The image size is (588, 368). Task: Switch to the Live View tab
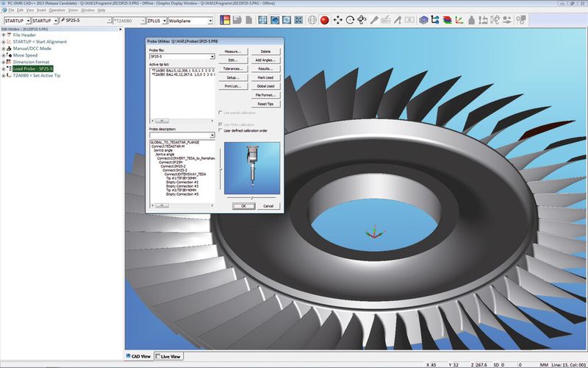168,356
